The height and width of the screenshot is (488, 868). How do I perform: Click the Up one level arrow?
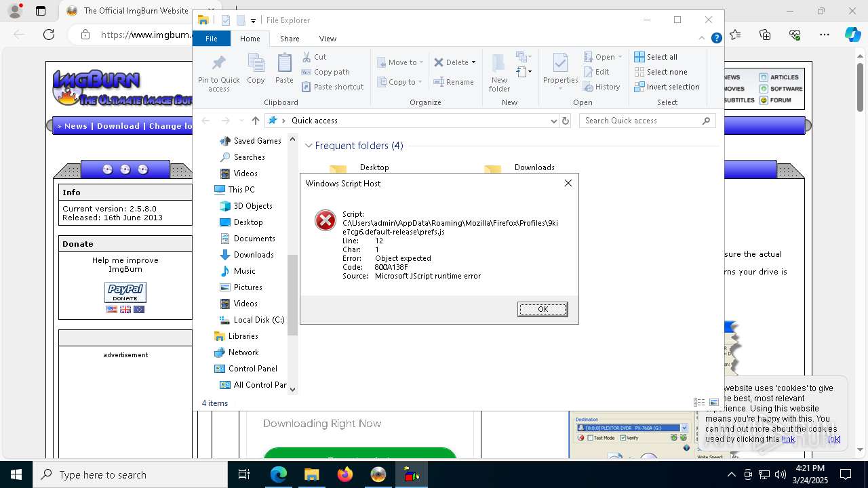pyautogui.click(x=255, y=121)
